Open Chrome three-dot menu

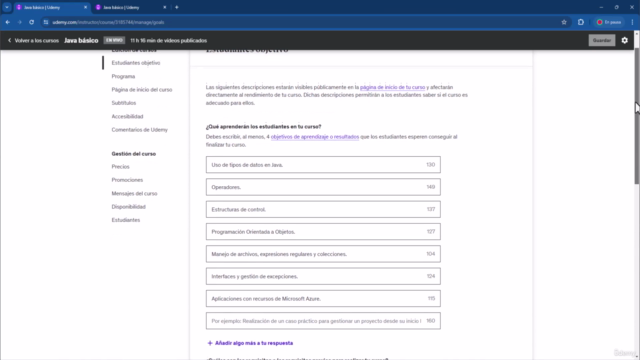click(632, 22)
